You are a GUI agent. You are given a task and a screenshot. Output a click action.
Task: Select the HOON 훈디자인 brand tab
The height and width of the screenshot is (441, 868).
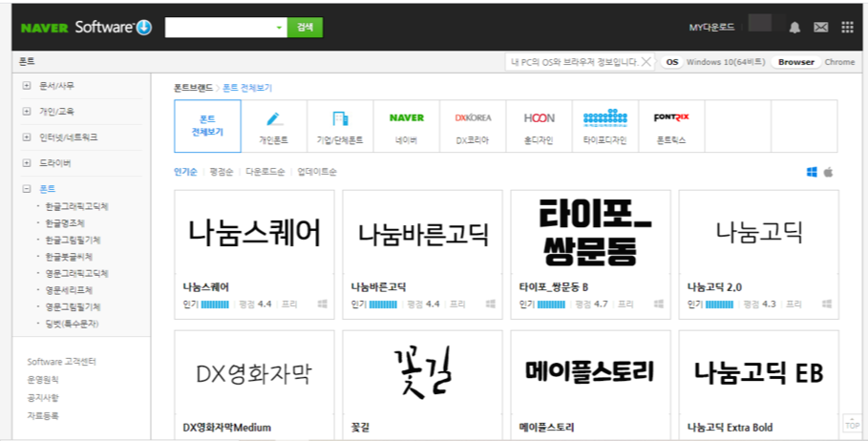[540, 126]
